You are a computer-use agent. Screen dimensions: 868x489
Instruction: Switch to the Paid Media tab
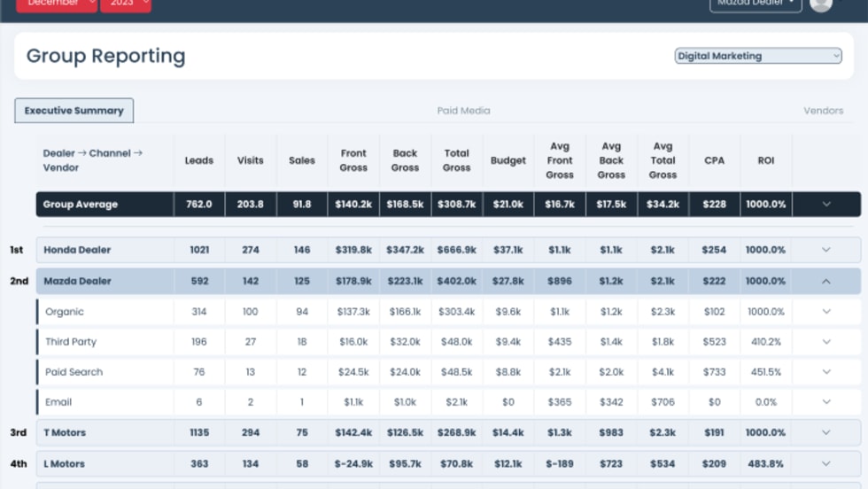pos(463,111)
